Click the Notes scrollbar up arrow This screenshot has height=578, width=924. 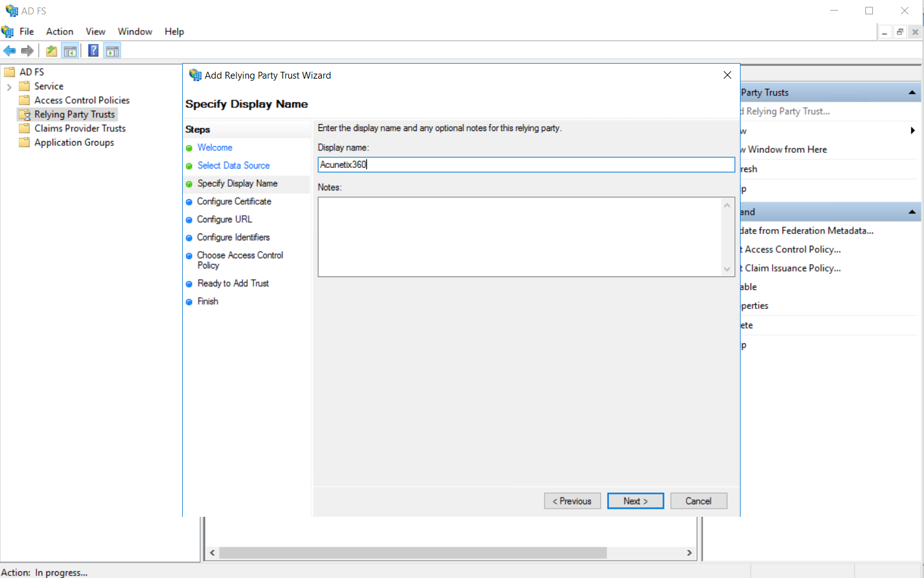[x=727, y=205]
